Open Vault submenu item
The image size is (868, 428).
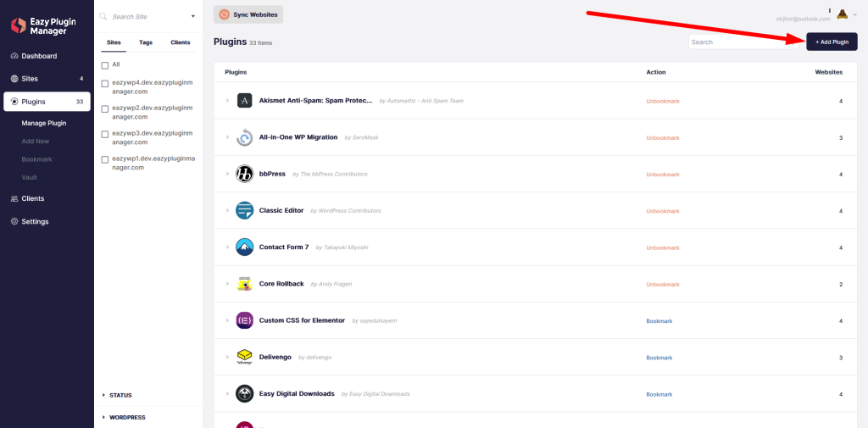(30, 177)
